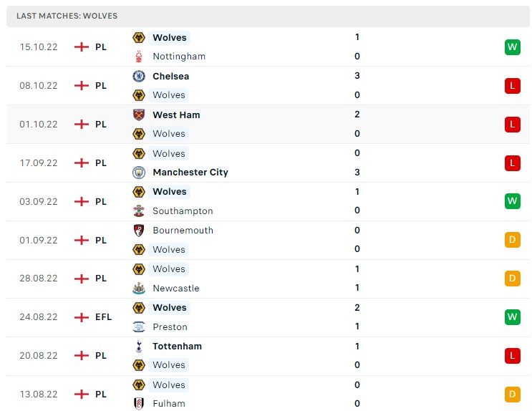Click the Newcastle club crest
Viewport: 532px width, 411px height.
coord(139,288)
